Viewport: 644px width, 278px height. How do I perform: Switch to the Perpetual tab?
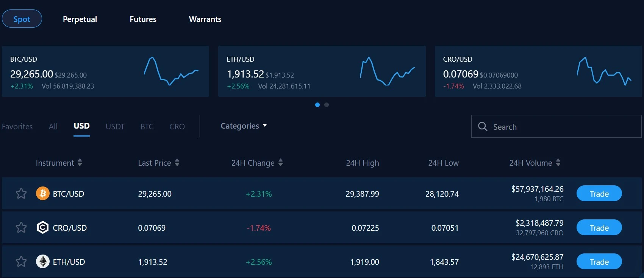click(80, 19)
